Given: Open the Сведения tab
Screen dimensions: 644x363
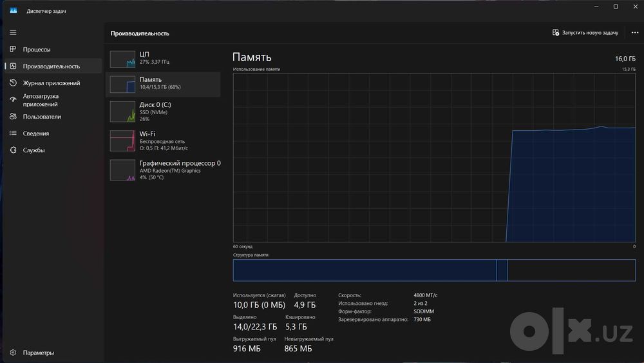Looking at the screenshot, I should [x=35, y=133].
